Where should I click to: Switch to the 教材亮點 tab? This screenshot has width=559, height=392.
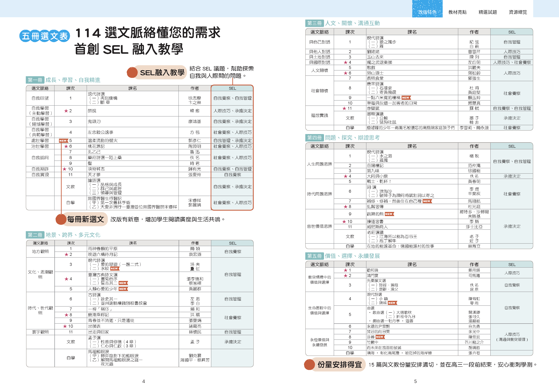tap(457, 12)
